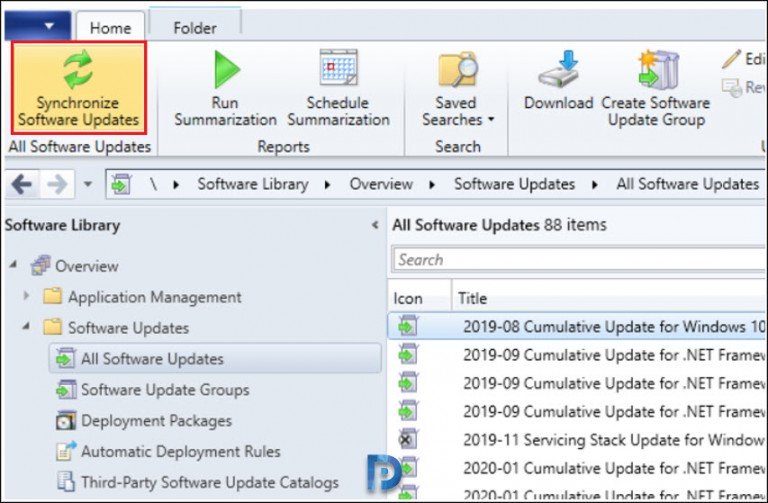Click Third-Party Software Update Catalogs icon
The width and height of the screenshot is (768, 503).
click(66, 482)
